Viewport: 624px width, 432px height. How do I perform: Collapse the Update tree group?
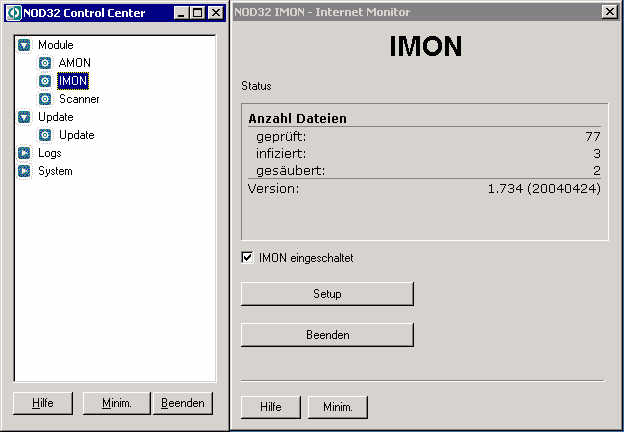point(24,117)
